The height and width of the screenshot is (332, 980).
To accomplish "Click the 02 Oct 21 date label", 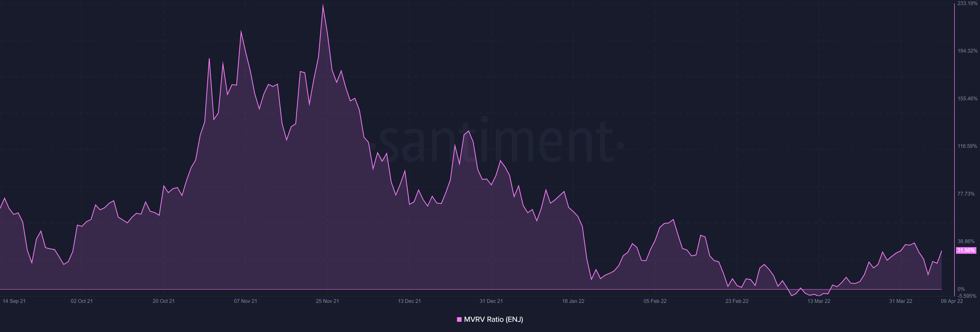I will pos(82,301).
